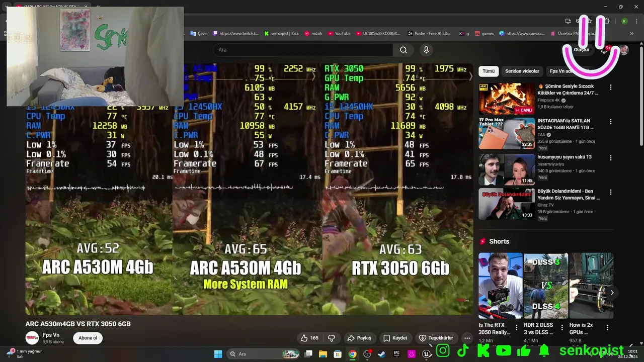Open the twitch.tv bookmark
644x362 pixels.
pos(235,34)
